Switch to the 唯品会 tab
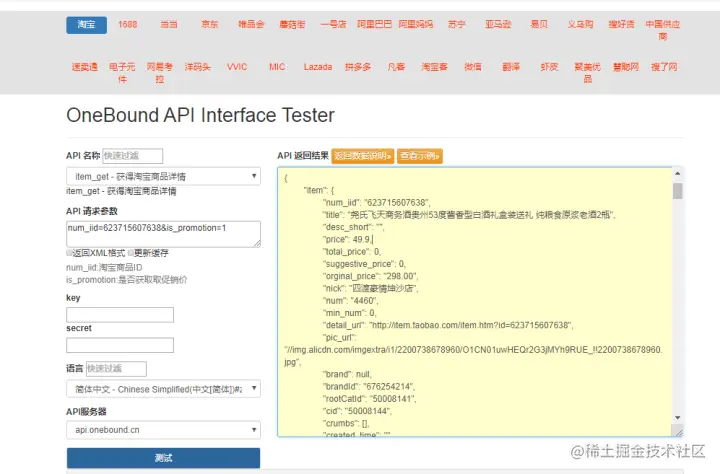Viewport: 720px width, 474px height. (x=251, y=25)
